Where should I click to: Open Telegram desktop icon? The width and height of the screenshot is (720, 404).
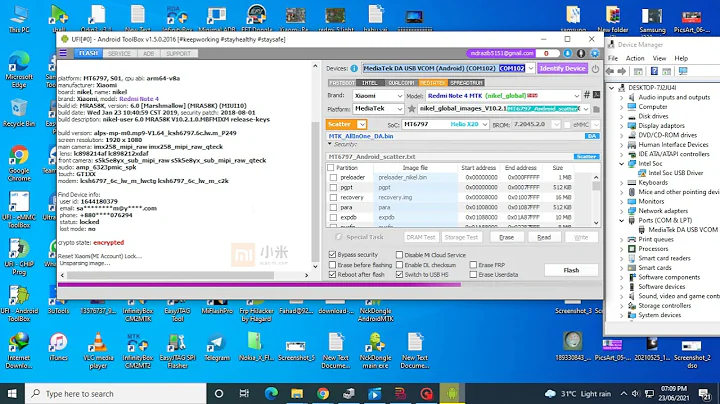click(217, 347)
